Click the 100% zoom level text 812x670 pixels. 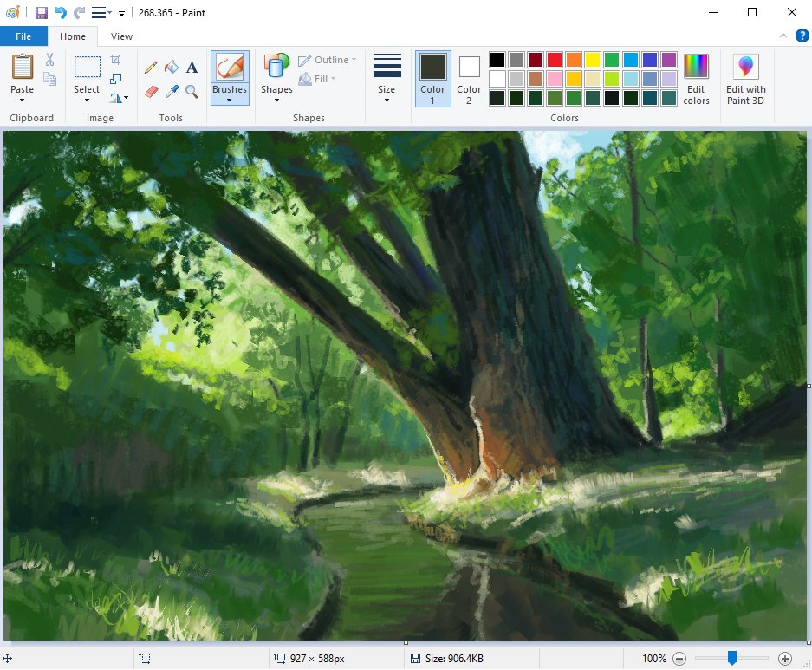point(654,659)
